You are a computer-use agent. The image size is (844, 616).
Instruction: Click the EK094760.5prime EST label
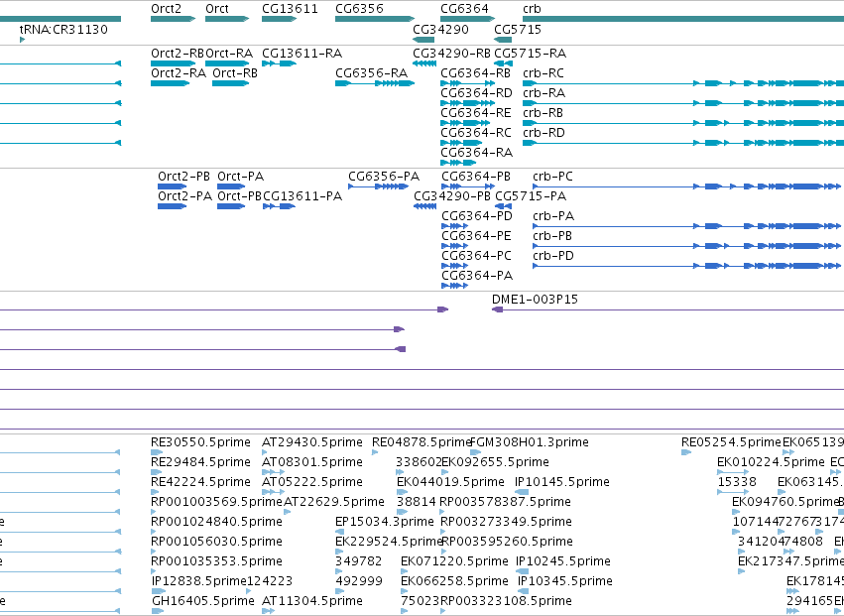pyautogui.click(x=785, y=502)
